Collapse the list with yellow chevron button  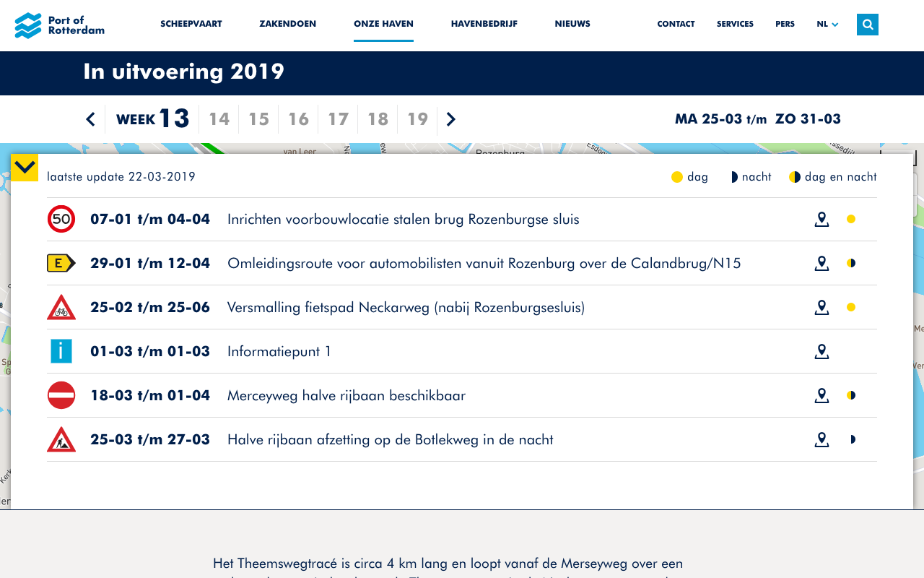point(25,168)
